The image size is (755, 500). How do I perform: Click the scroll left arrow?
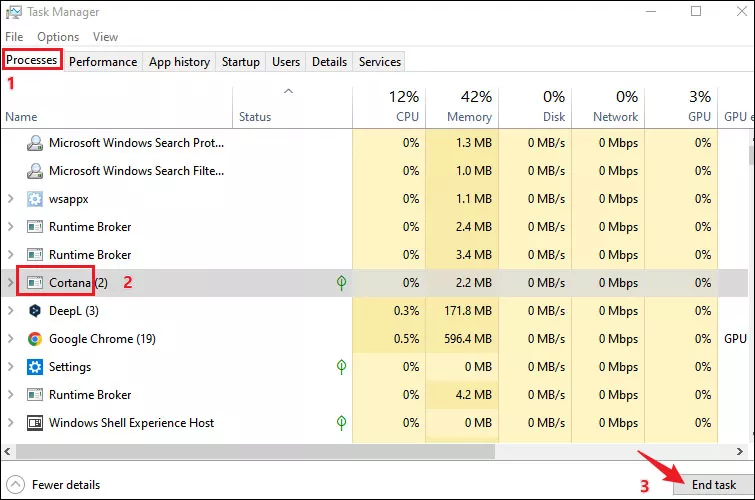(7, 451)
